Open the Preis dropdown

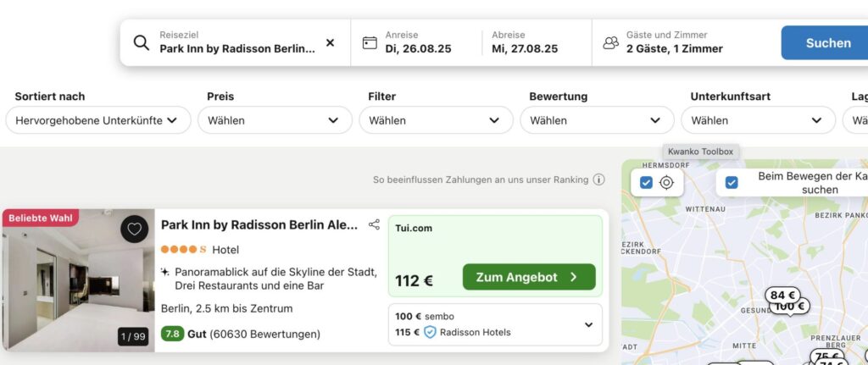(275, 120)
